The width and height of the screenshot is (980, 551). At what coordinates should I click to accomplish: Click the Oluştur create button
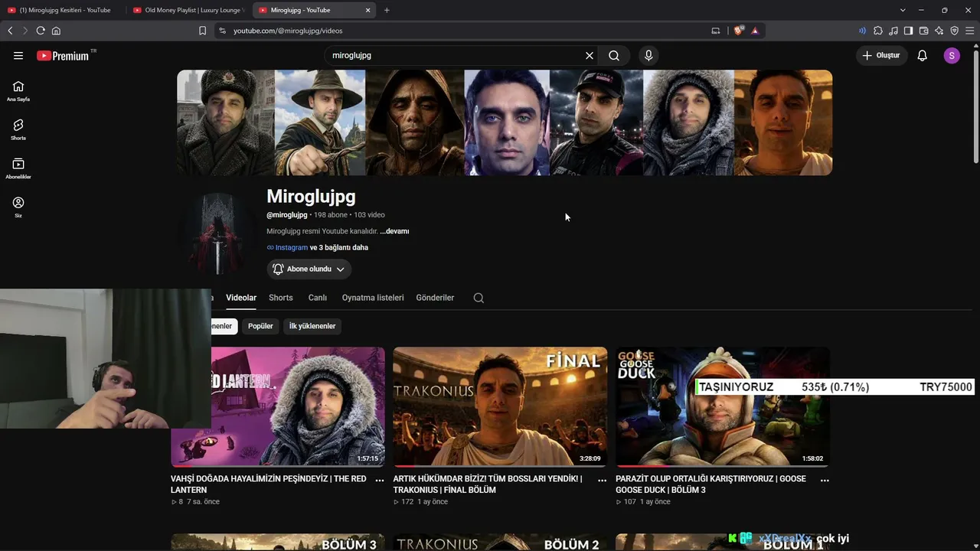pos(881,56)
